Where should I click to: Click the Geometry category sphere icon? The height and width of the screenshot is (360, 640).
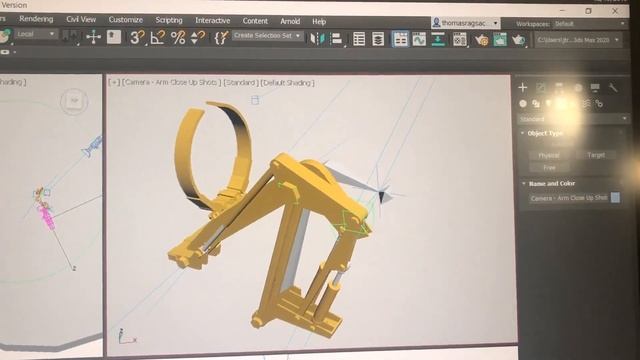523,104
